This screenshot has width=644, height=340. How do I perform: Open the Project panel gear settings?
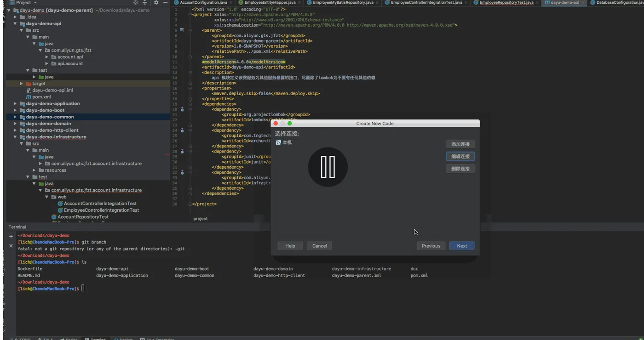coord(156,3)
